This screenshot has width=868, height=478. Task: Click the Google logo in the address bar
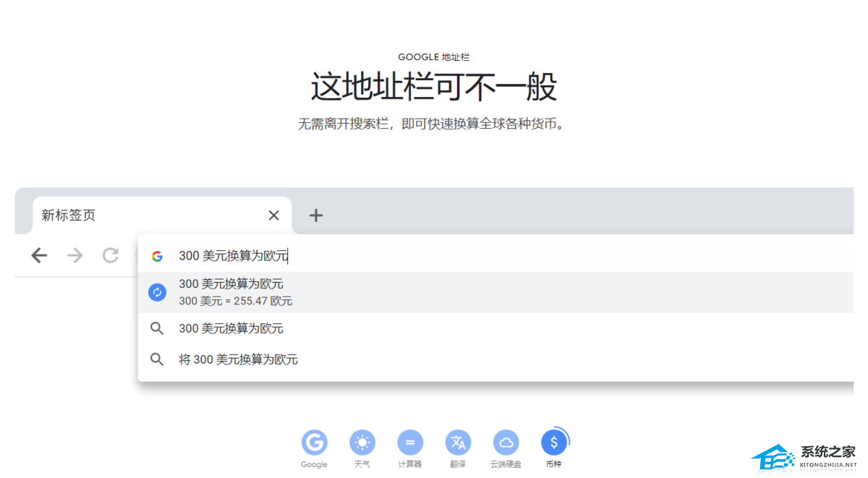pyautogui.click(x=157, y=256)
